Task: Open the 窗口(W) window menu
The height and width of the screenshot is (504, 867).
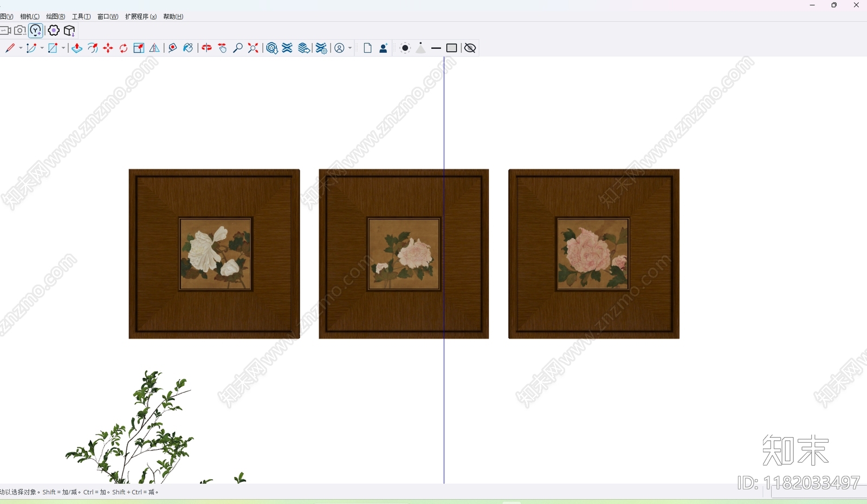Action: click(108, 17)
